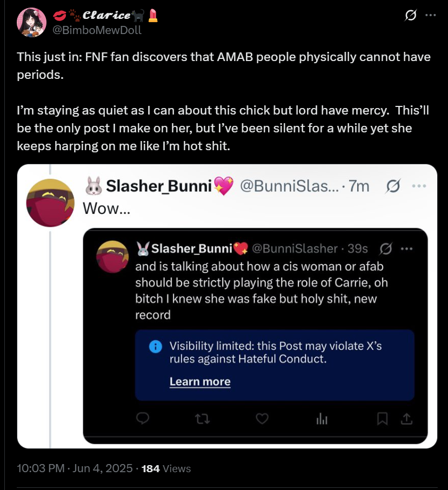
Task: Open the view analytics bar chart icon
Action: click(x=322, y=419)
